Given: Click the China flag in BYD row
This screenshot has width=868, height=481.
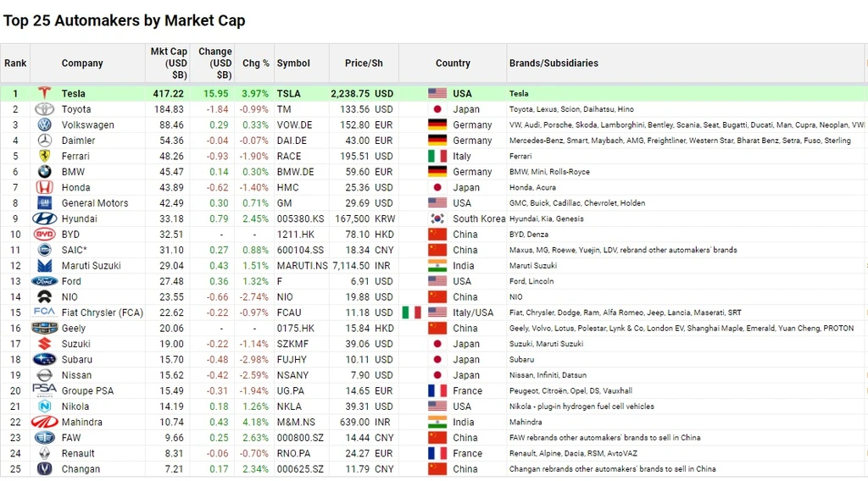Looking at the screenshot, I should (x=437, y=235).
